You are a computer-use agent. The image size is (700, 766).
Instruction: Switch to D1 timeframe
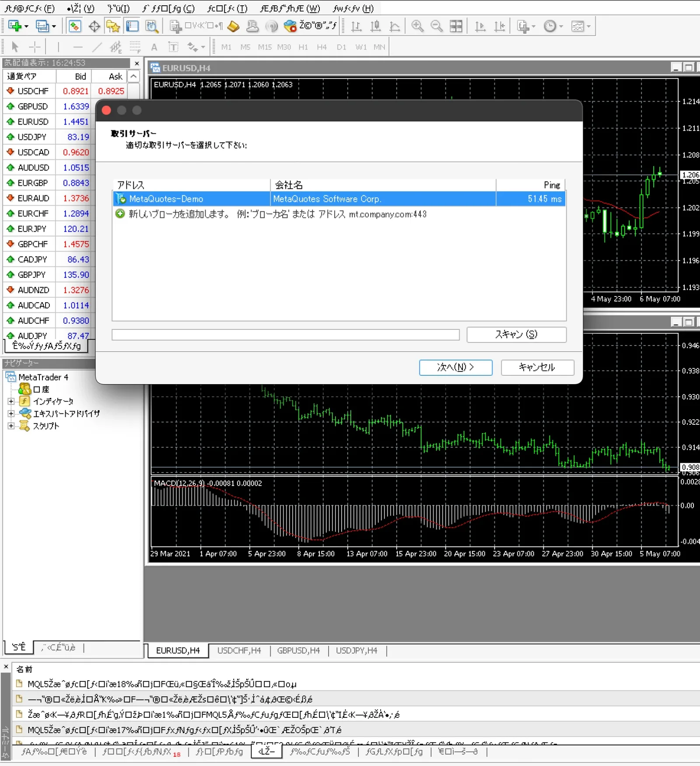point(341,47)
